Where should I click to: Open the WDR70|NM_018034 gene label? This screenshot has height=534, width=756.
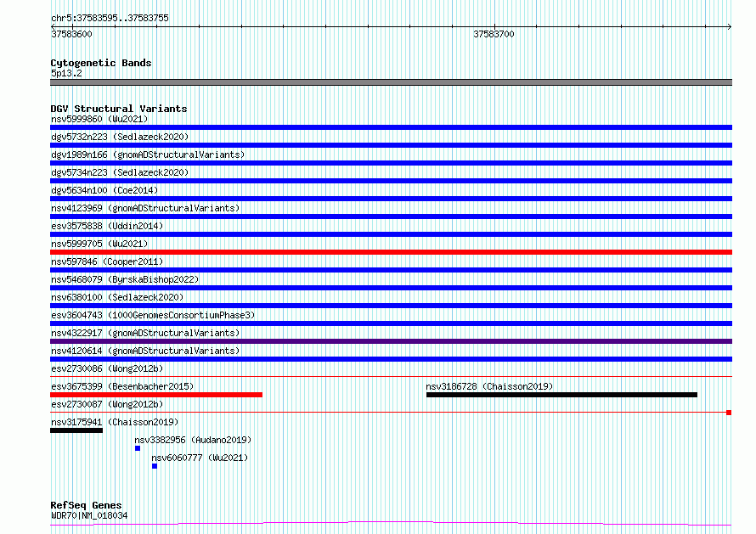pos(89,515)
